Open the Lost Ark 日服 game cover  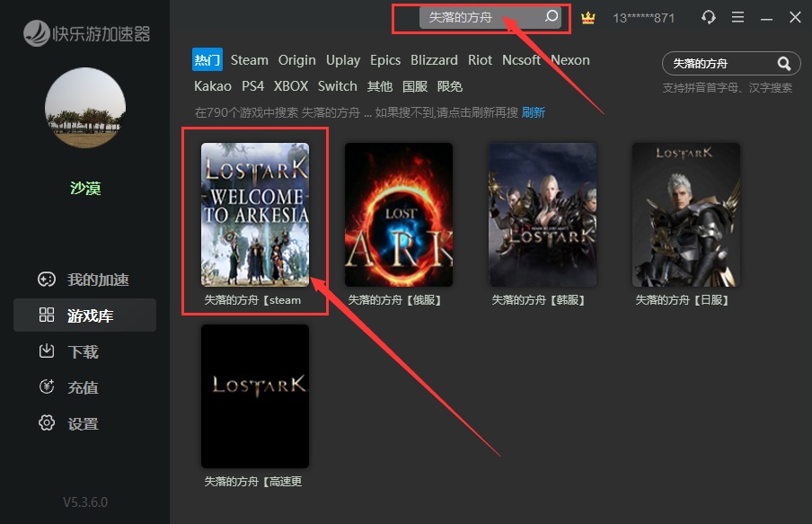[686, 215]
